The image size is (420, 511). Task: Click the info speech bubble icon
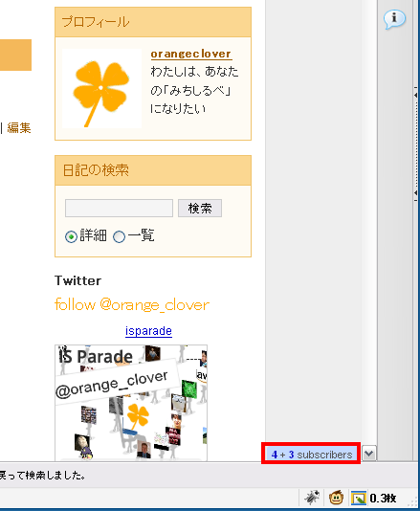394,19
